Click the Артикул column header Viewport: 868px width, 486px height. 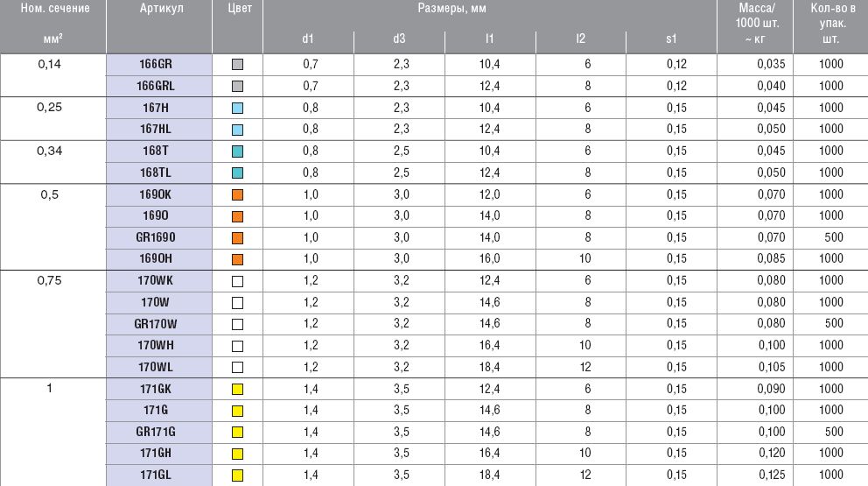[158, 9]
